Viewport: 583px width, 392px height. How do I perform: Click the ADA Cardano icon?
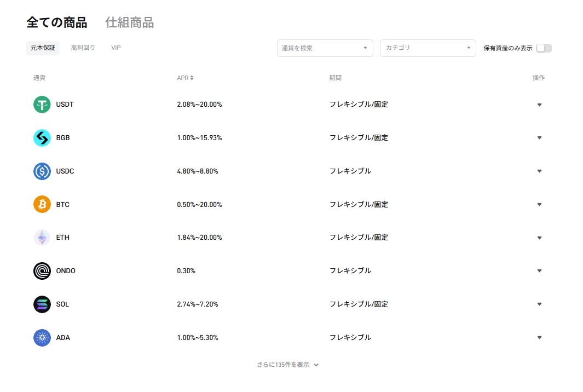point(42,338)
